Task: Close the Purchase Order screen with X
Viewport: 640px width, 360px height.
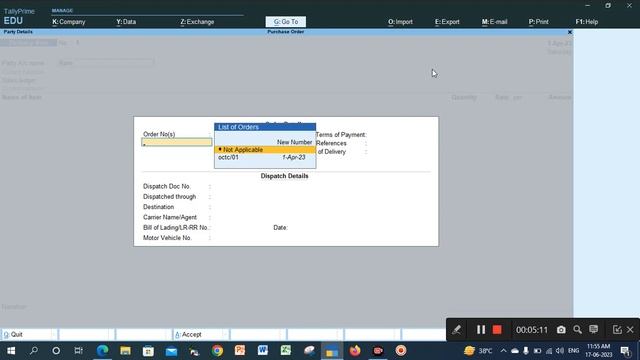Action: (x=570, y=32)
